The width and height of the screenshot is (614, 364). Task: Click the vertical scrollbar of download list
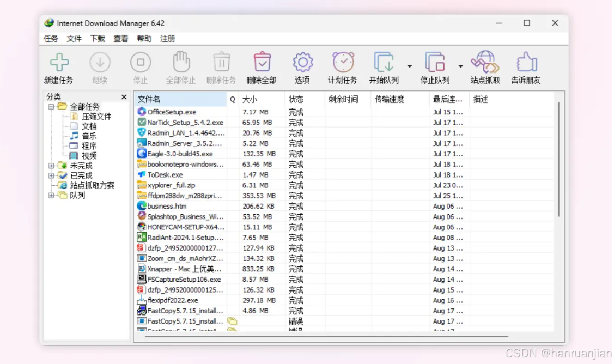tap(559, 159)
